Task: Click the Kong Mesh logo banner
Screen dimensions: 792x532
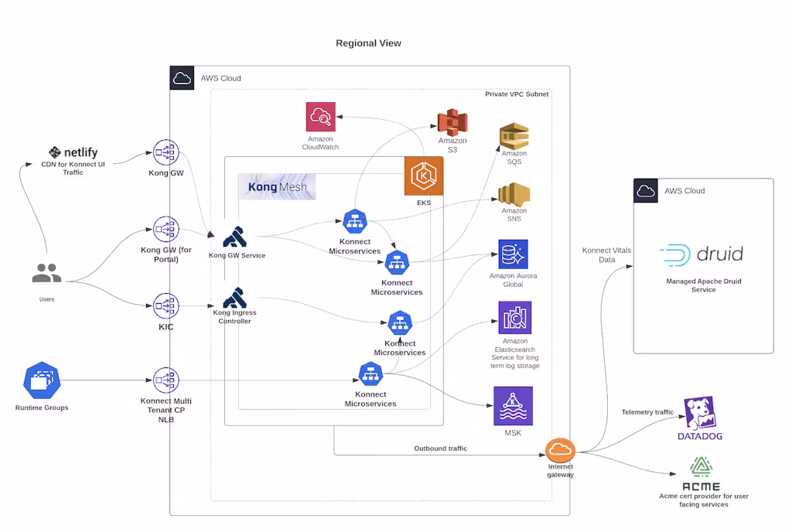Action: point(277,187)
